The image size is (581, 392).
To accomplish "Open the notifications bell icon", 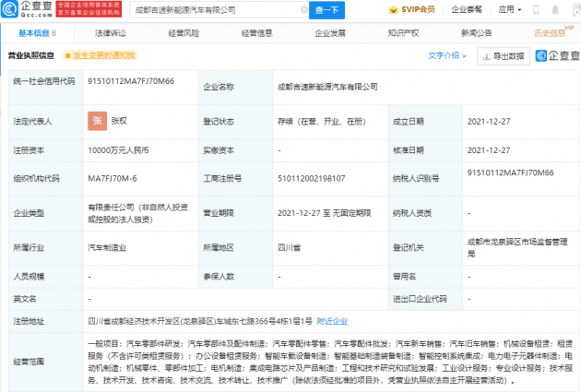I will click(555, 9).
